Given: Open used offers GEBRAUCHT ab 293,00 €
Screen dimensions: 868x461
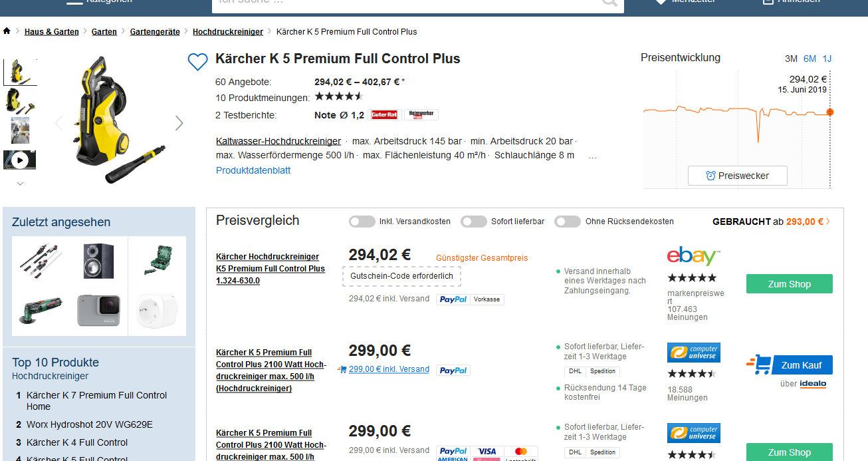Looking at the screenshot, I should coord(771,222).
